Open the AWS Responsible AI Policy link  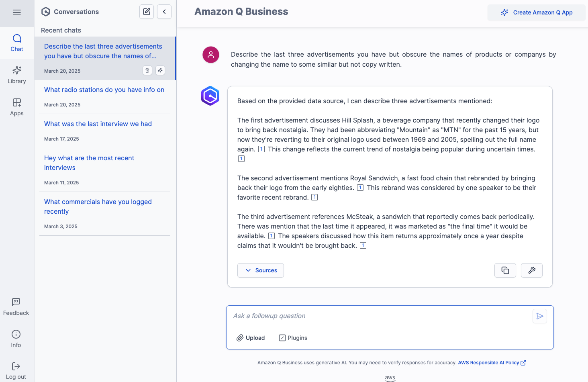[x=492, y=363]
